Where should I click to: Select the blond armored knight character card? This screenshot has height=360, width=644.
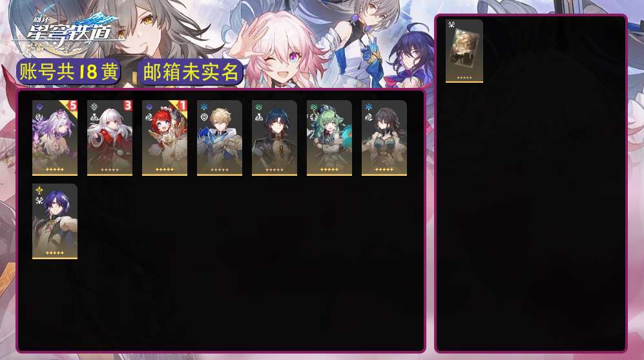(x=220, y=138)
